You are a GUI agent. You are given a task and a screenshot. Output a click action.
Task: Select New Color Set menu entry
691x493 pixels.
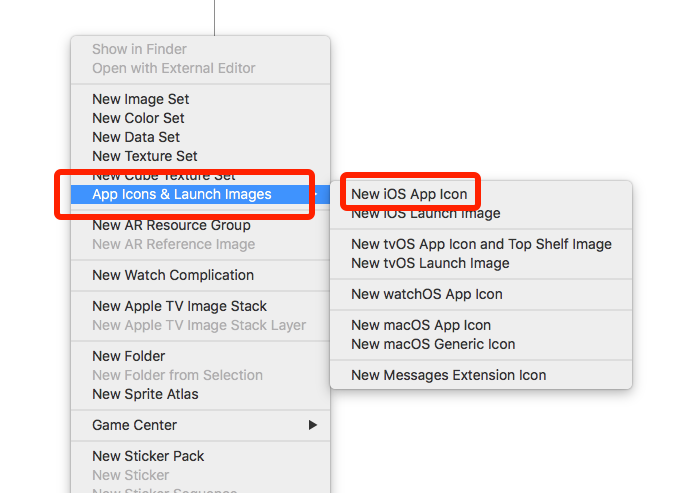[x=201, y=118]
